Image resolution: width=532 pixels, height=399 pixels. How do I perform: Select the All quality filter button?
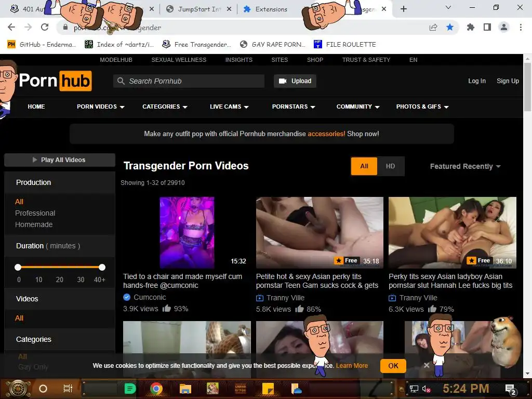pyautogui.click(x=364, y=166)
